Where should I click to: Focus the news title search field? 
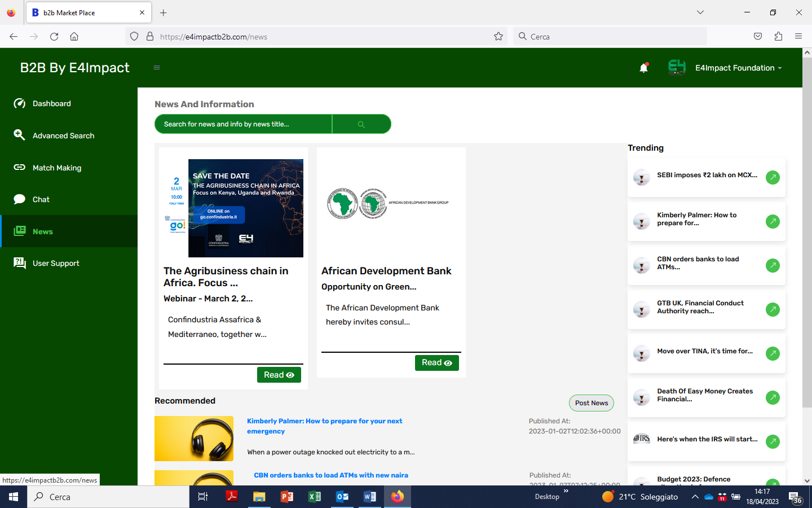click(x=244, y=124)
